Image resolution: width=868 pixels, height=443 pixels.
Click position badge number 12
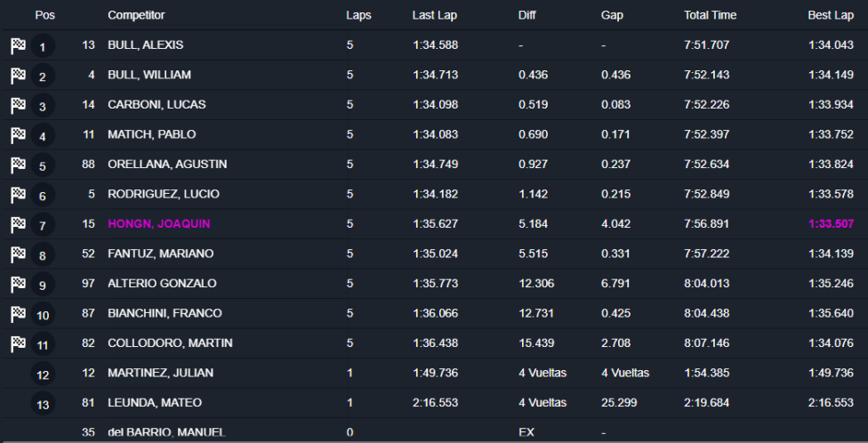43,375
